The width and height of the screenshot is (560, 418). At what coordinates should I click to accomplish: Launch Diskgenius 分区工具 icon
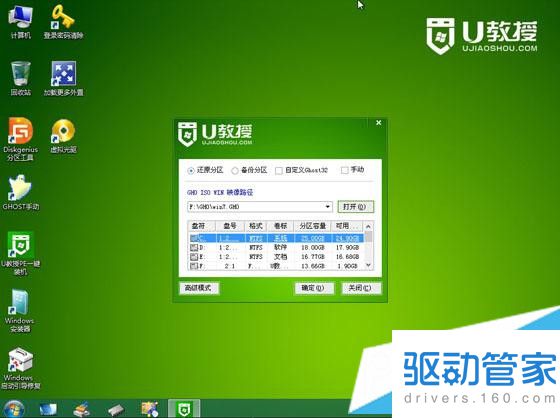(x=20, y=139)
